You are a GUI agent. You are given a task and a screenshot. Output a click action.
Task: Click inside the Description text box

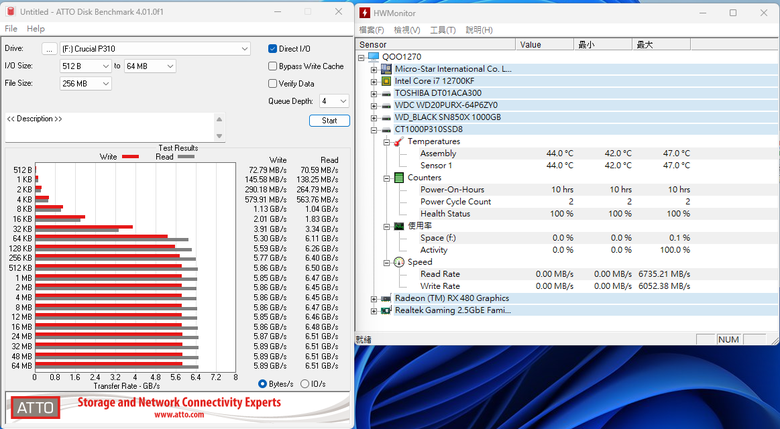coord(109,127)
